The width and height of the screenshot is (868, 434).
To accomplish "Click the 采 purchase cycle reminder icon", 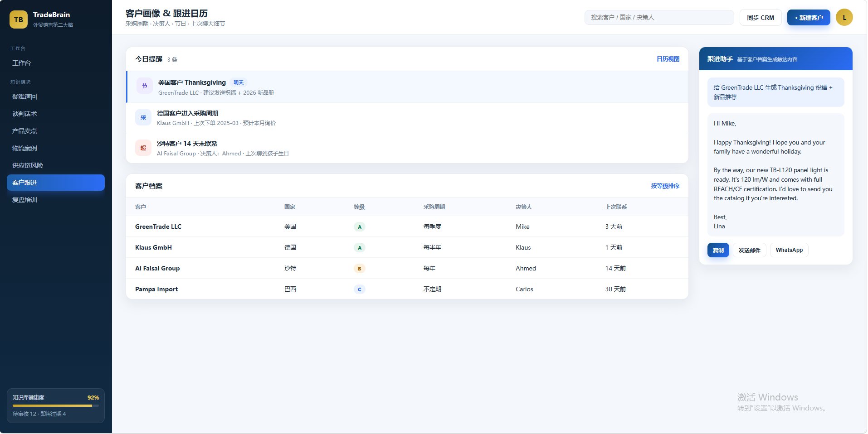I will coord(143,118).
